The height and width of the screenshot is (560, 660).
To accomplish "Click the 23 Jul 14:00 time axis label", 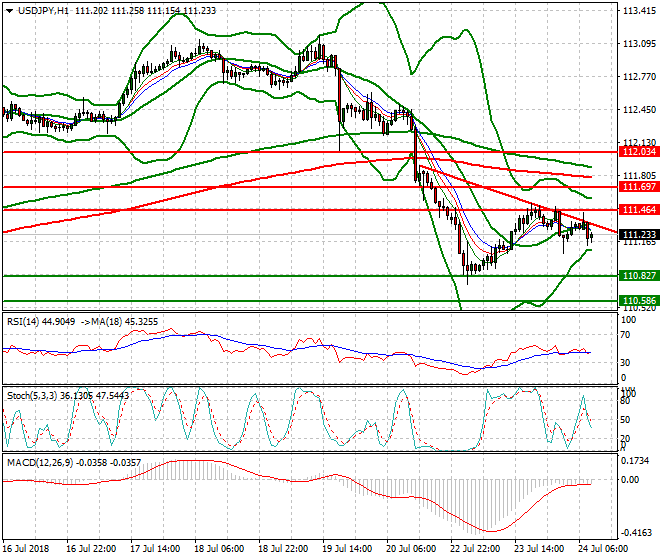I will [x=539, y=549].
